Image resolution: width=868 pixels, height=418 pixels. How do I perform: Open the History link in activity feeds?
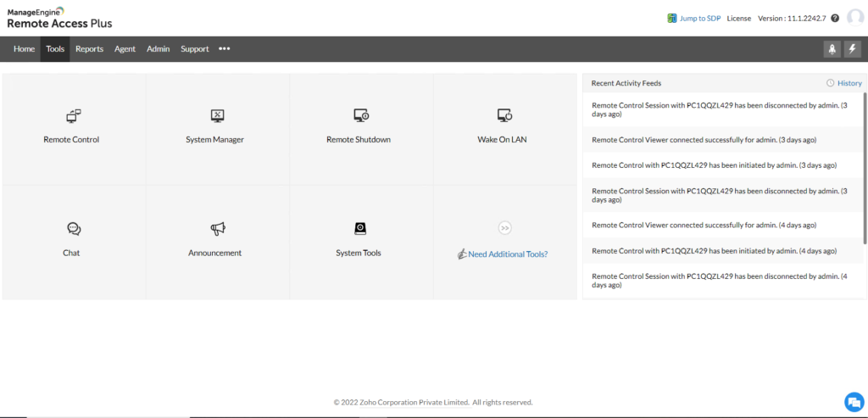coord(849,83)
